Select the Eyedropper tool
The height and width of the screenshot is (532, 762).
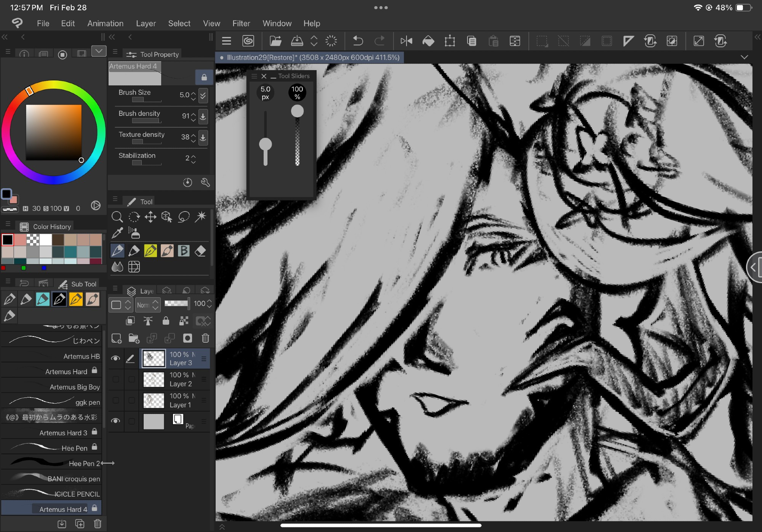pos(117,233)
